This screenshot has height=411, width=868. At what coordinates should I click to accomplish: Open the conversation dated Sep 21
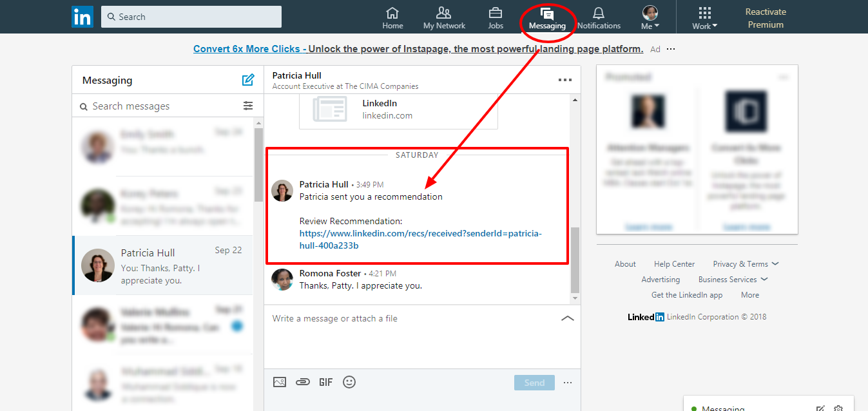[x=163, y=325]
